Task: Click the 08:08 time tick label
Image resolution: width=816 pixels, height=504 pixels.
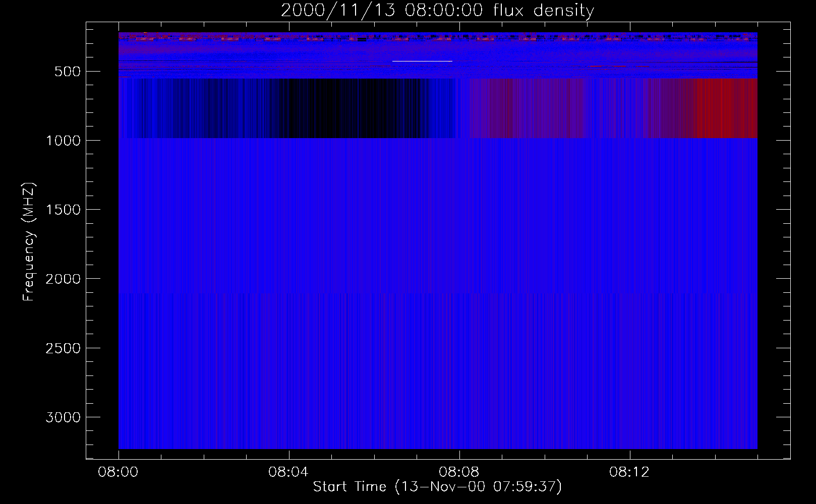Action: click(x=459, y=472)
